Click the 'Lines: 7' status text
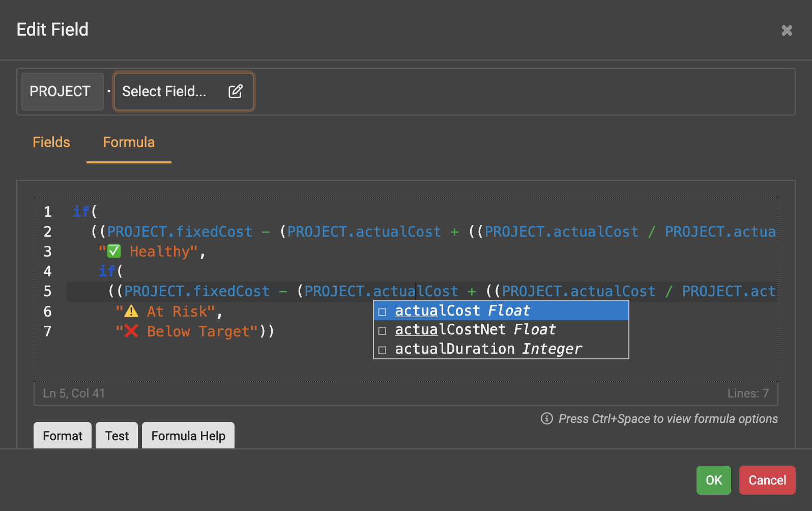Viewport: 812px width, 511px height. click(748, 393)
